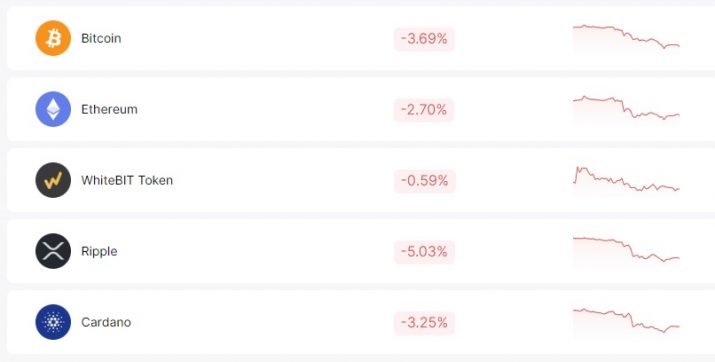
Task: Click the orange Bitcoin logo icon
Action: pos(53,38)
